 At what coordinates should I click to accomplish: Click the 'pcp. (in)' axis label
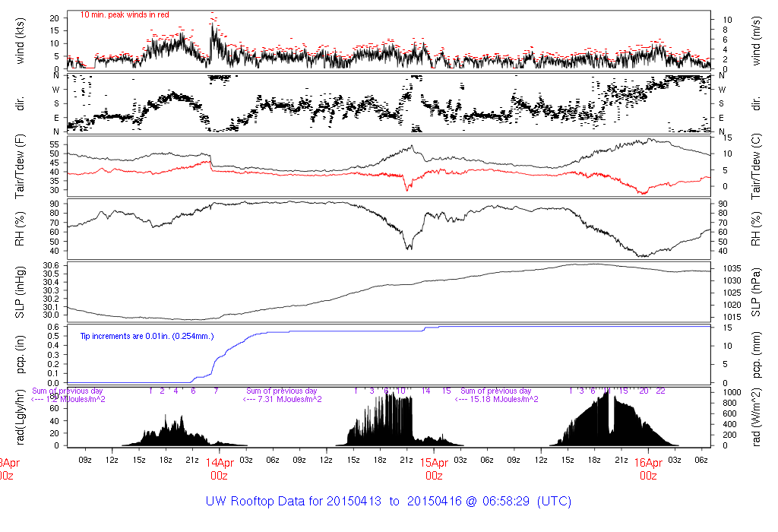21,354
